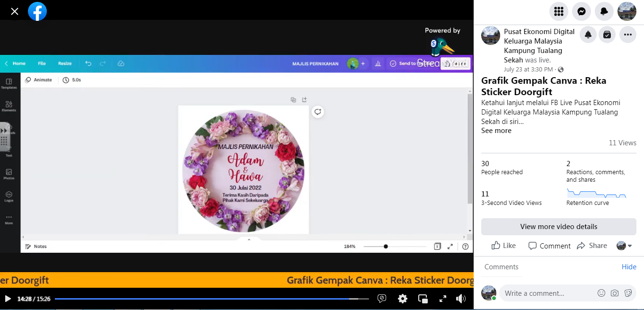Image resolution: width=644 pixels, height=310 pixels.
Task: Open the Canva File menu
Action: point(42,63)
